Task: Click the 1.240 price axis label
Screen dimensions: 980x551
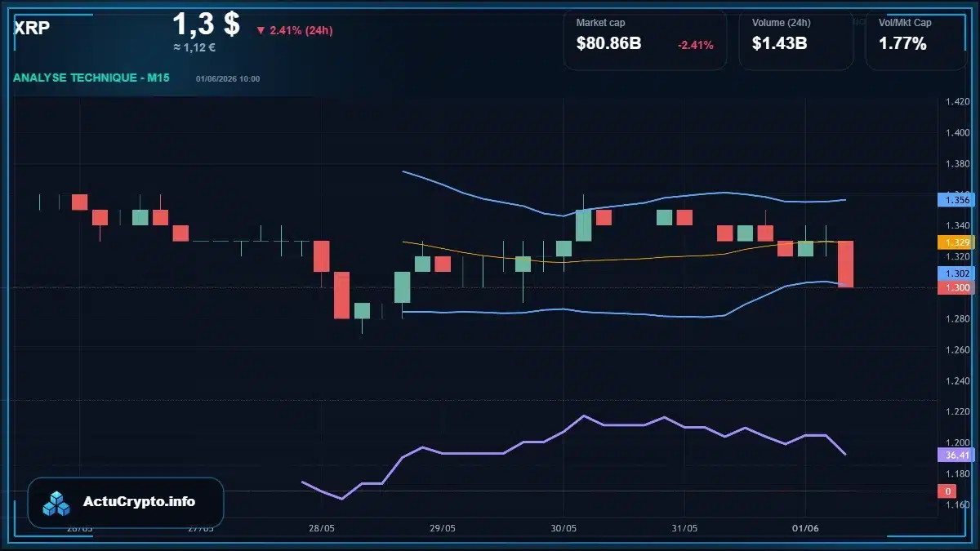Action: click(957, 380)
